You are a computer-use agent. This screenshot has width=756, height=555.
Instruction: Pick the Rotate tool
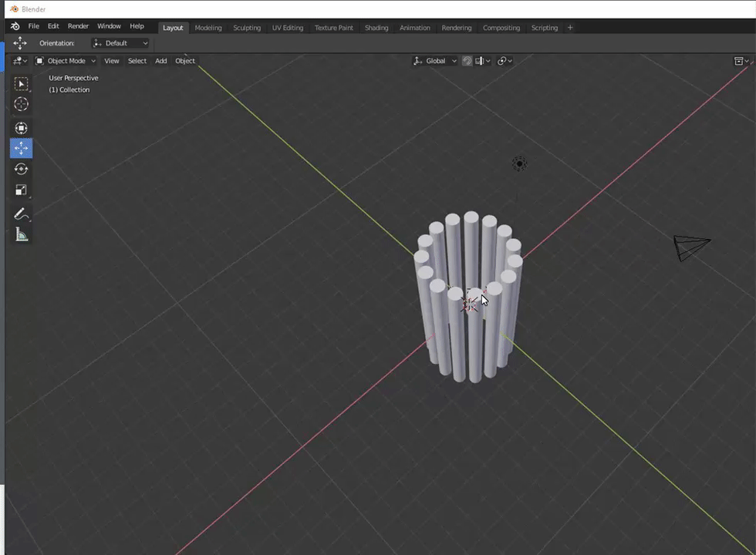coord(21,169)
